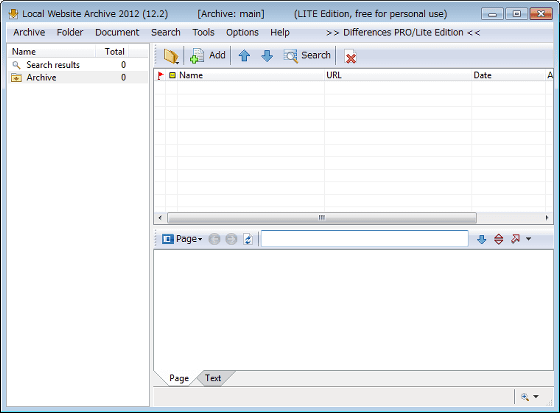
Task: Open the Help menu
Action: pos(280,33)
